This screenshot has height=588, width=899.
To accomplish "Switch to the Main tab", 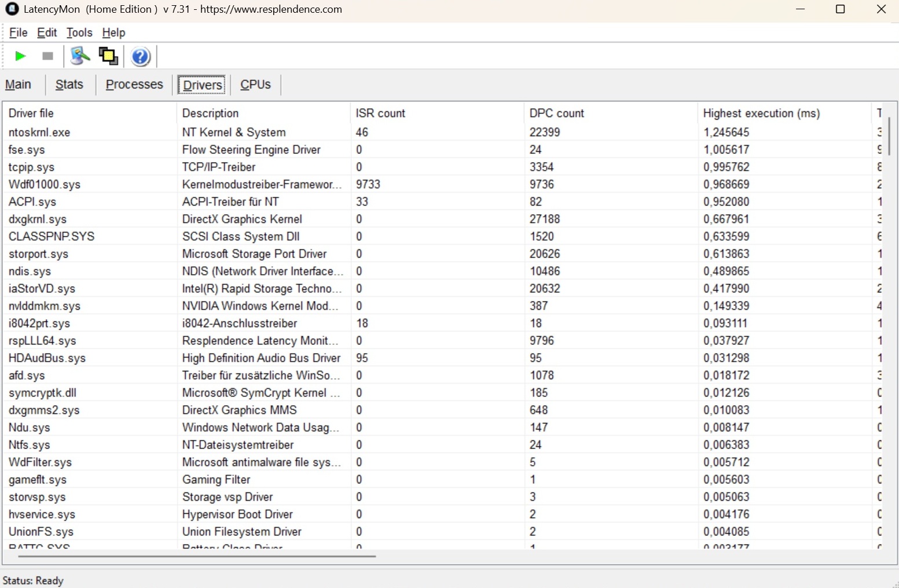I will [x=19, y=84].
